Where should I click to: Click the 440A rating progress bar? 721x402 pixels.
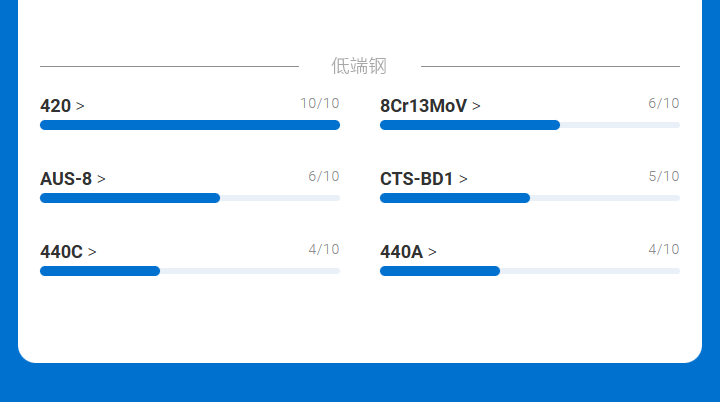(x=530, y=271)
